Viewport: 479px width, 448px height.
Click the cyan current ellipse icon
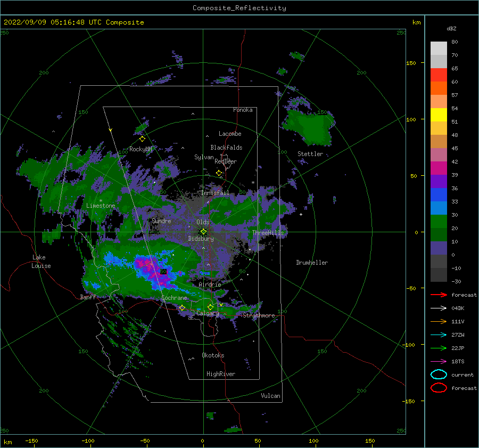tap(439, 374)
